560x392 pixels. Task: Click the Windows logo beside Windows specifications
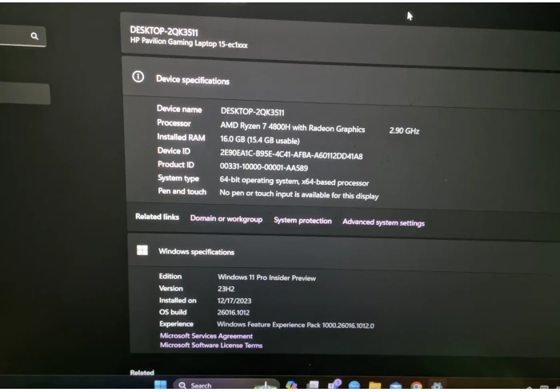tap(142, 250)
